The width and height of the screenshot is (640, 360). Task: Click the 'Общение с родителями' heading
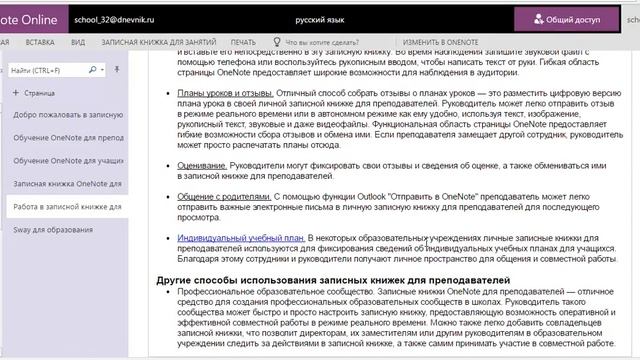224,197
